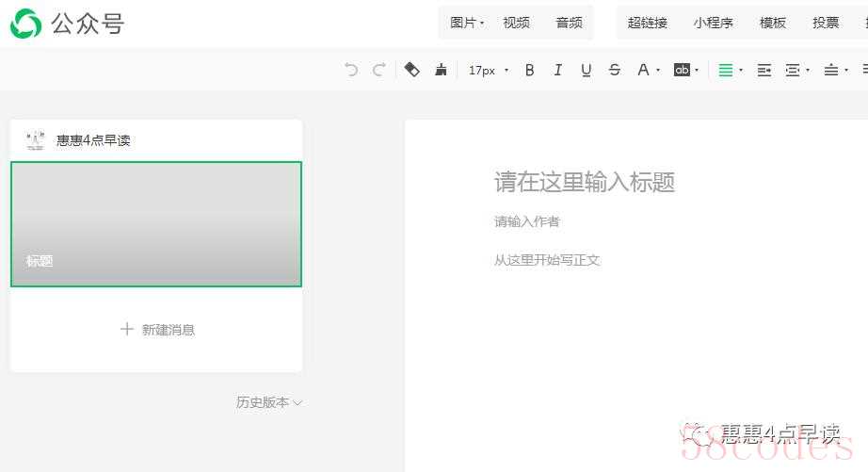Toggle underline formatting
Image resolution: width=868 pixels, height=472 pixels.
pos(587,70)
